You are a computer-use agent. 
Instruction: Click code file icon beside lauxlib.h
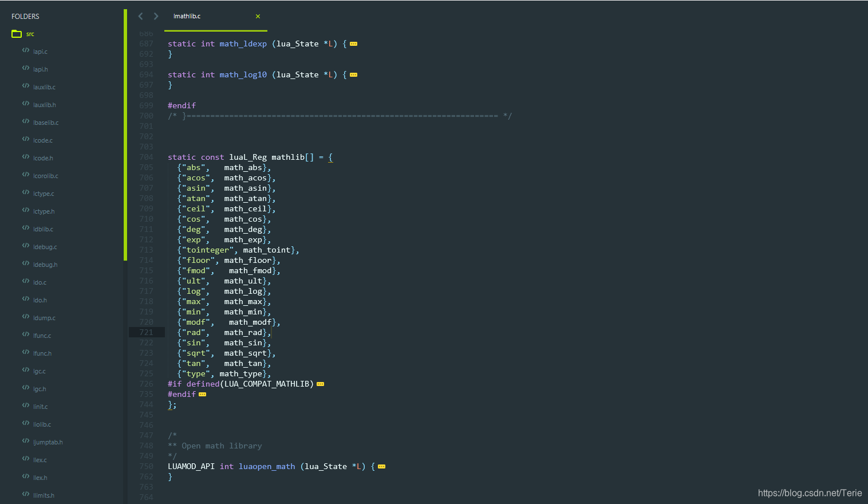pyautogui.click(x=26, y=104)
